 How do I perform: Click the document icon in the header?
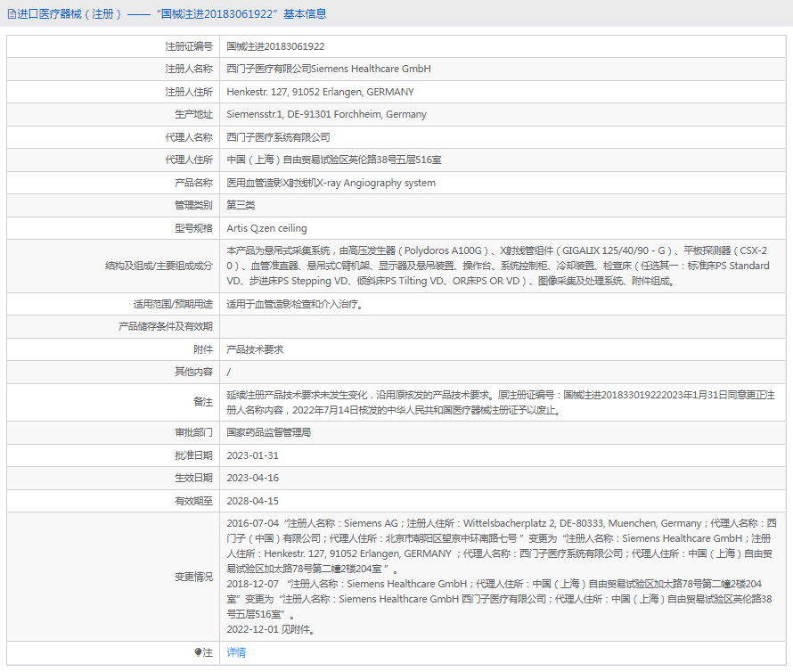point(12,14)
